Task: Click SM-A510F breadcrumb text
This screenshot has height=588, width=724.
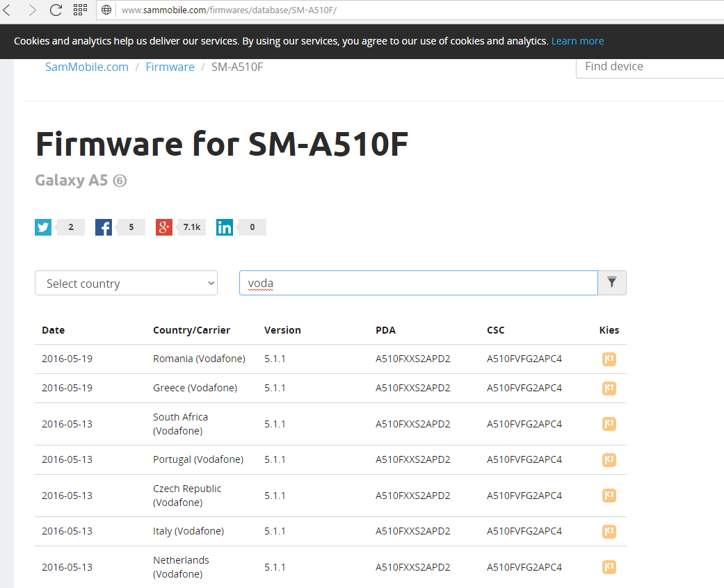Action: click(x=237, y=67)
